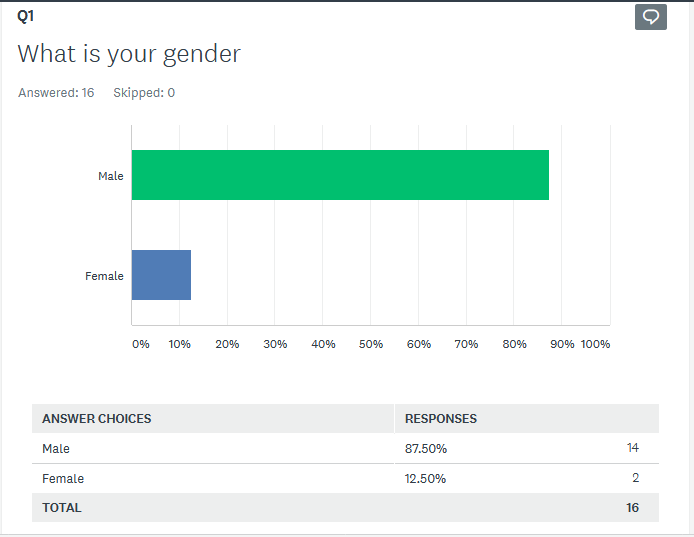The image size is (694, 537).
Task: Click the green Male bar
Action: [x=340, y=175]
